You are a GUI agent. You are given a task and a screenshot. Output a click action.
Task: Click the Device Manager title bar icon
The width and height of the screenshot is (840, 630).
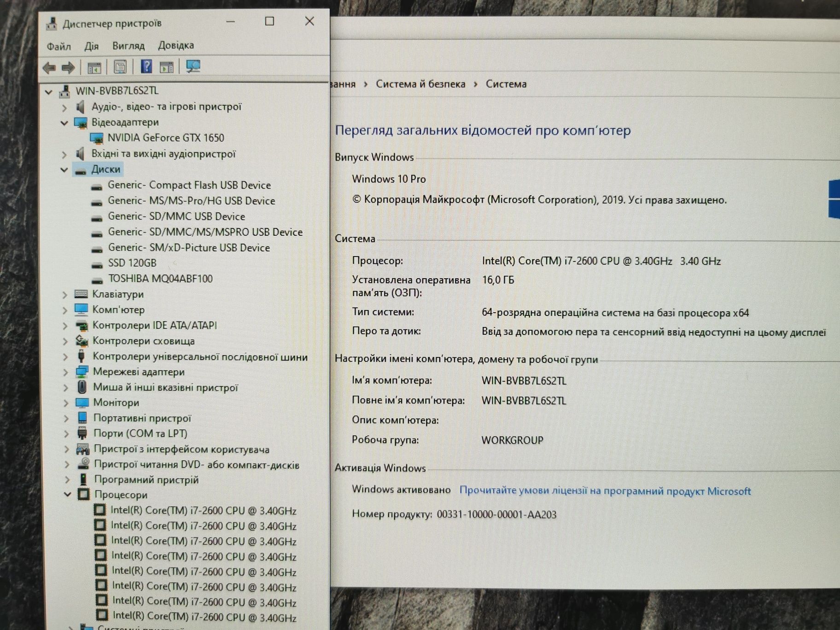(52, 23)
